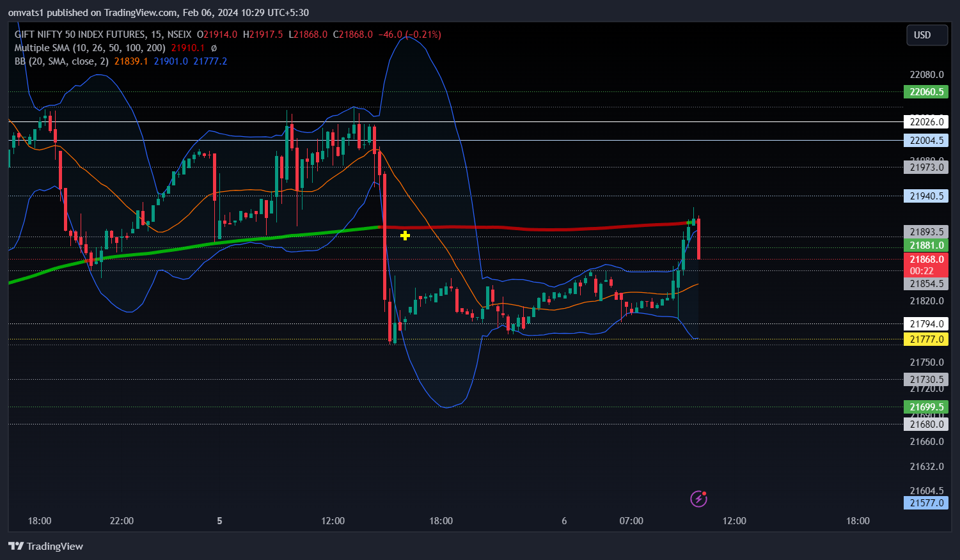Click the 21750.0 price axis tick
Screen dimensions: 960x560
coord(927,362)
